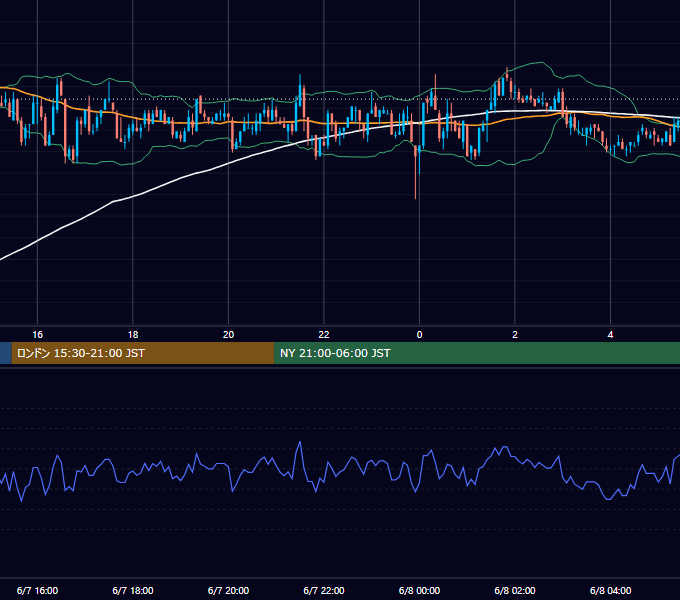
Task: Click the 0 hour label on chart axis
Action: coord(419,335)
